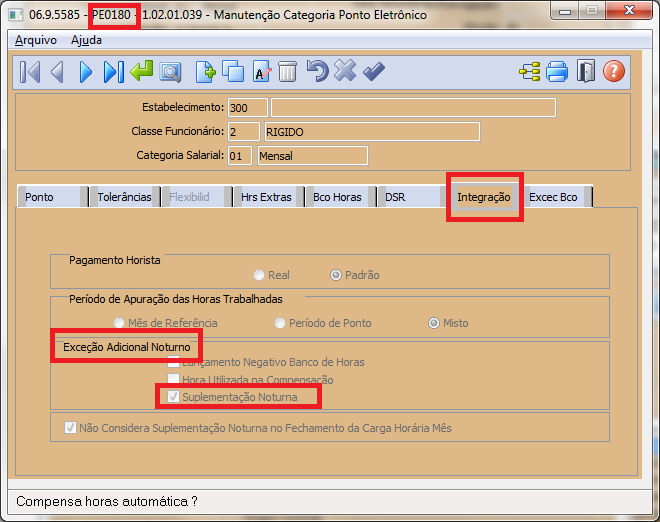The height and width of the screenshot is (522, 660).
Task: Close the Manutenção Categoria window
Action: point(629,11)
